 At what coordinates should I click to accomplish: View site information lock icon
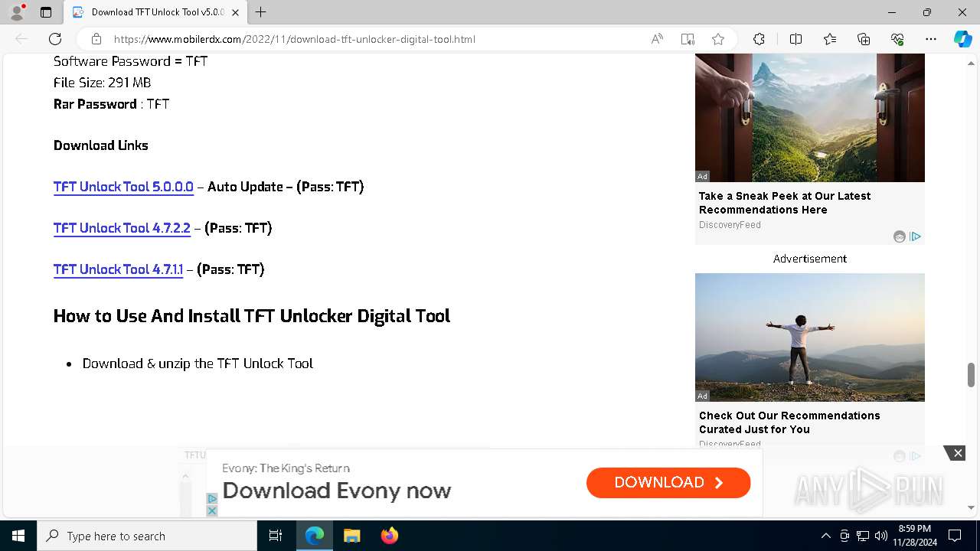[96, 39]
